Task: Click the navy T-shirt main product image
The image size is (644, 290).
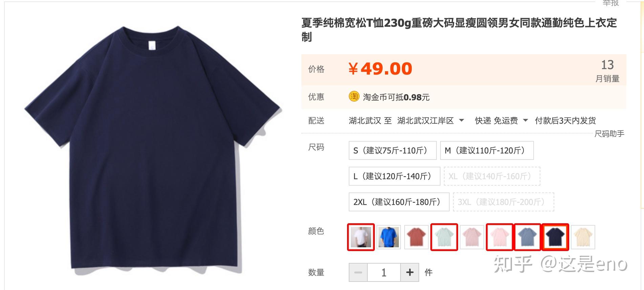Action: point(152,149)
